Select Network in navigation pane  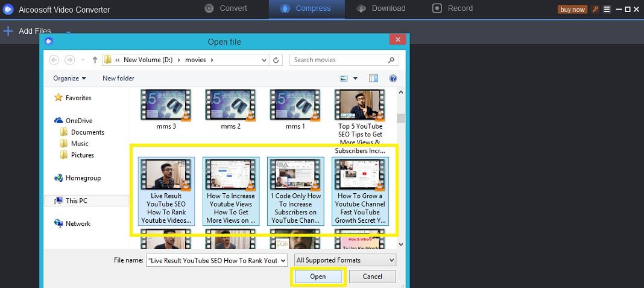[x=72, y=223]
